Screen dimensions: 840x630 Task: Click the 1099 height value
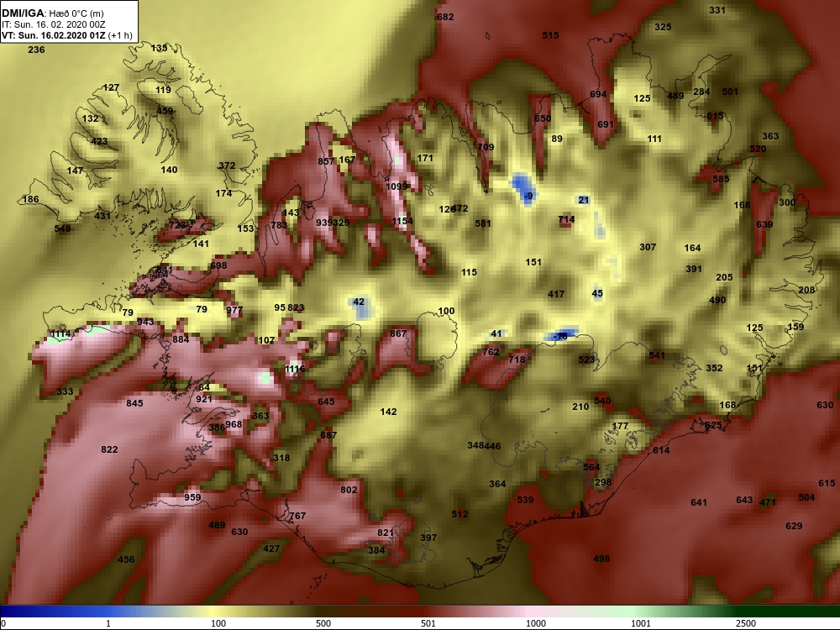click(397, 186)
